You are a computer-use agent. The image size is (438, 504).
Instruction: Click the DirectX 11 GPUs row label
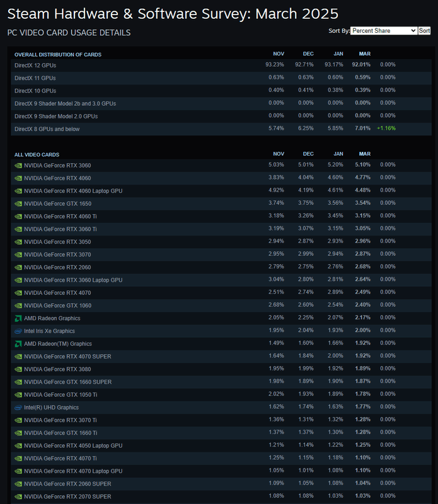(35, 78)
